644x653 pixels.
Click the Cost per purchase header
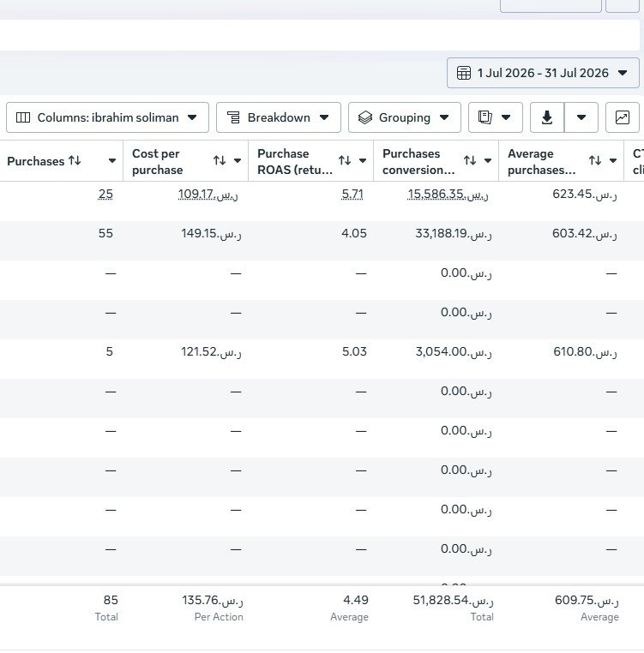[x=158, y=162]
